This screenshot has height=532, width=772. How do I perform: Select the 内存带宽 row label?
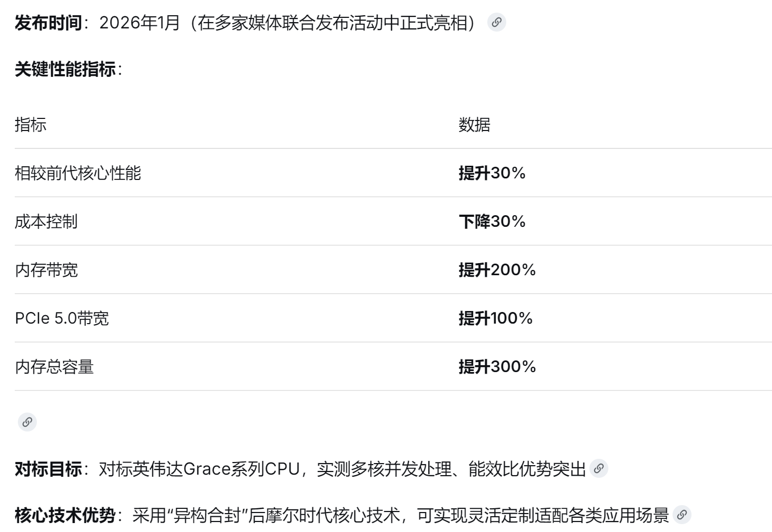(x=46, y=270)
